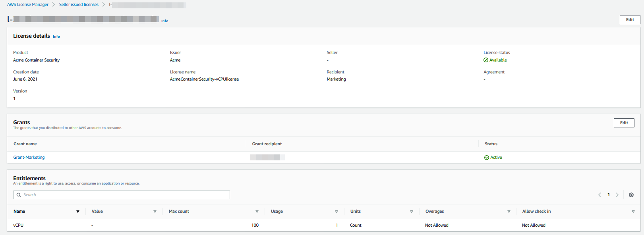
Task: Click product name Acme Container Security
Action: coord(36,60)
